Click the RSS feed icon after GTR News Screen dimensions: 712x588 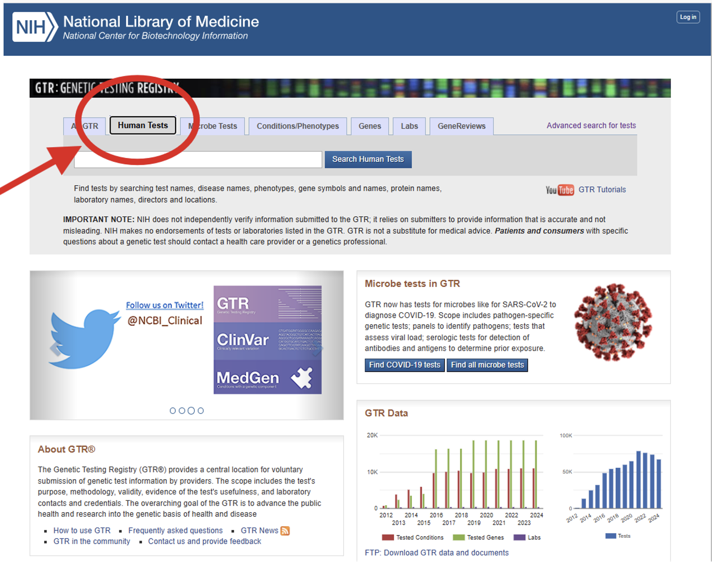(x=285, y=531)
